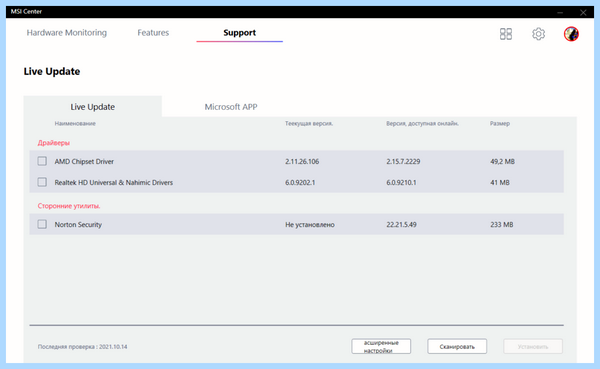Check the Realtek HD Universal & Nahimic Drivers checkbox
This screenshot has height=369, width=600.
coord(42,182)
